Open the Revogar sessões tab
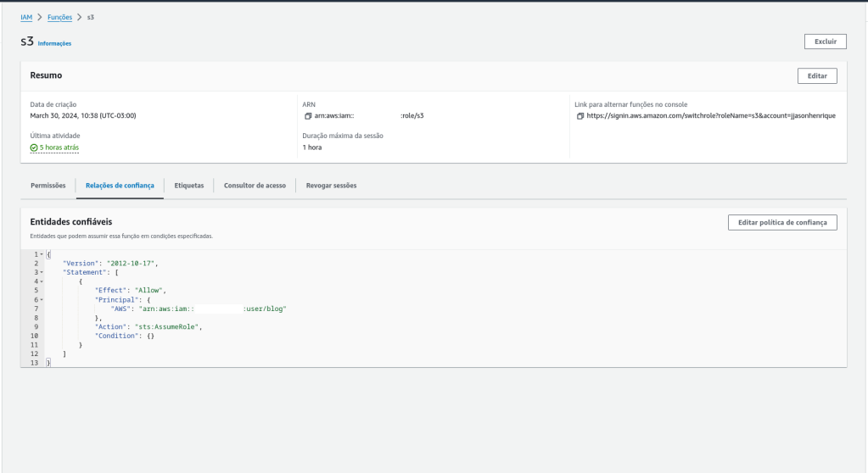Image resolution: width=868 pixels, height=473 pixels. pos(331,185)
